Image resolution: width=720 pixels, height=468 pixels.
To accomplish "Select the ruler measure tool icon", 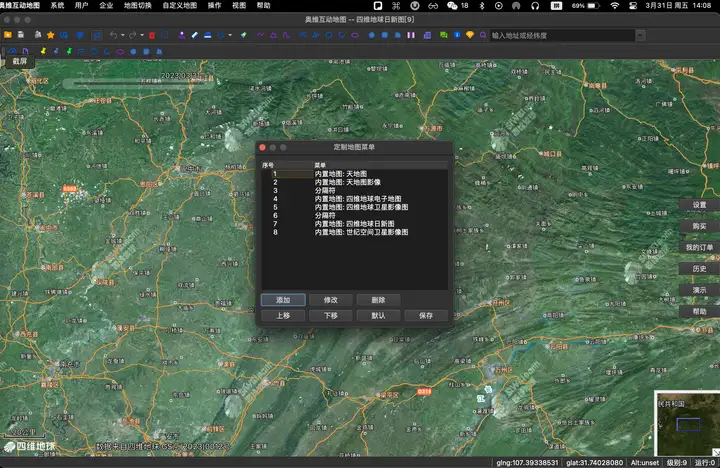I will click(195, 35).
